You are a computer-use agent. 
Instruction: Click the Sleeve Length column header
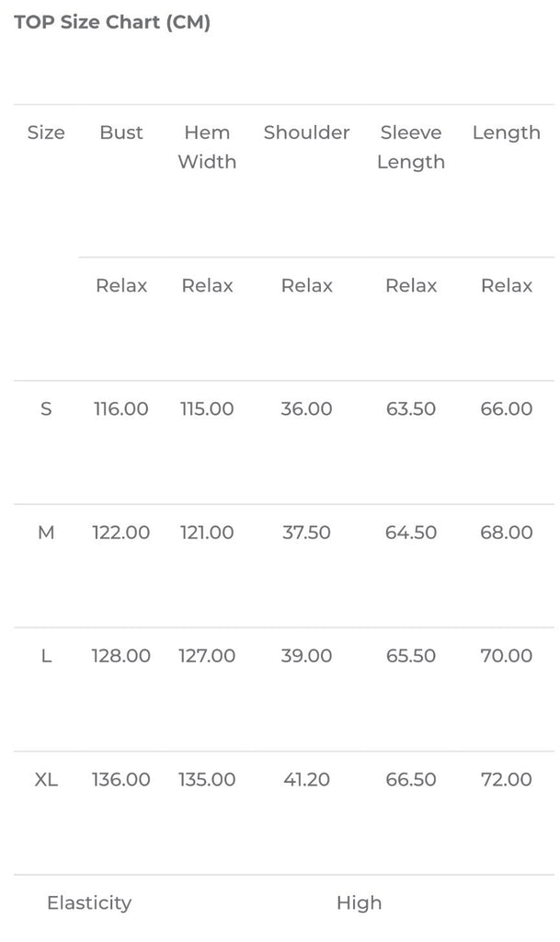click(411, 147)
